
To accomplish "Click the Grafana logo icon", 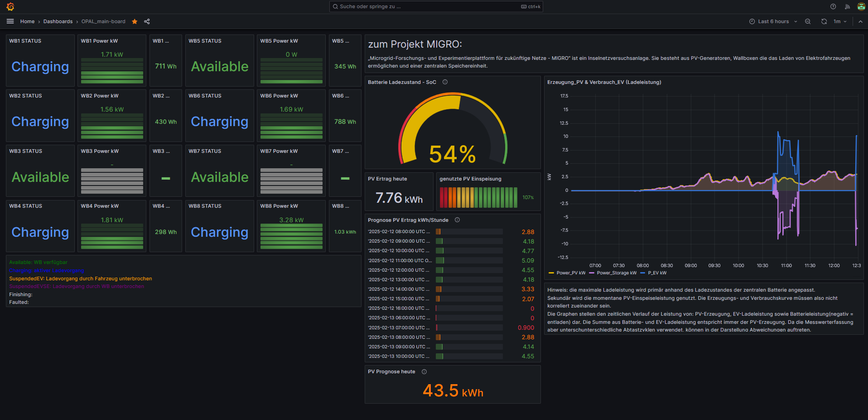I will (10, 7).
